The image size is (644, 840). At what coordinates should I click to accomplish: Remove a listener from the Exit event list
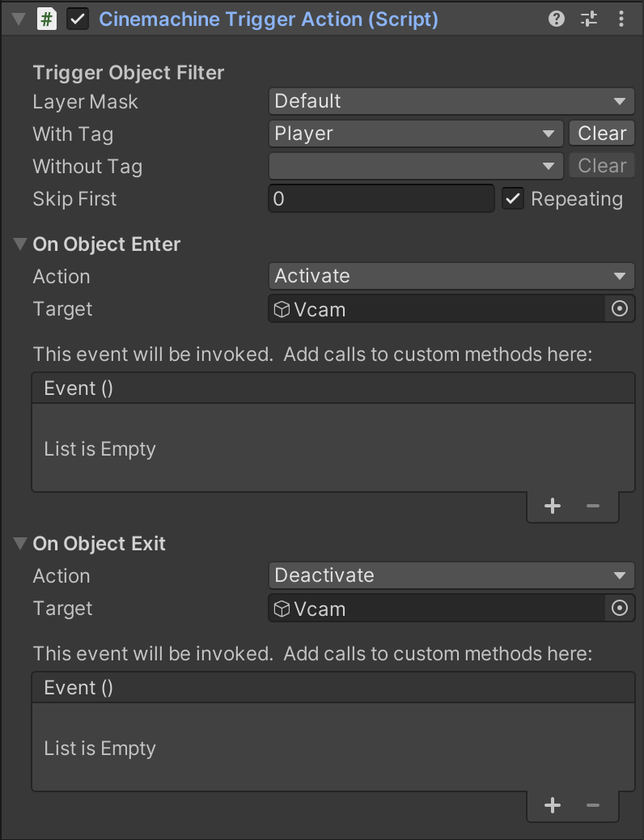click(x=592, y=805)
